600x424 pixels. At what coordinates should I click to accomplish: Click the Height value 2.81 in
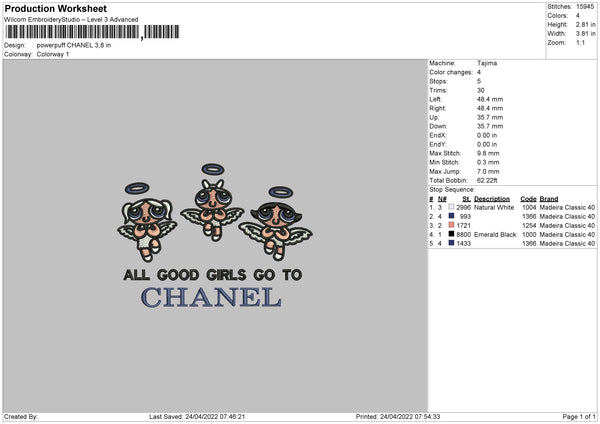pos(585,24)
